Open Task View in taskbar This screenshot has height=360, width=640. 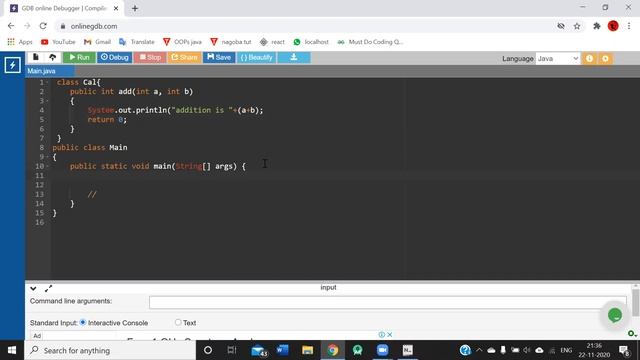click(x=232, y=350)
